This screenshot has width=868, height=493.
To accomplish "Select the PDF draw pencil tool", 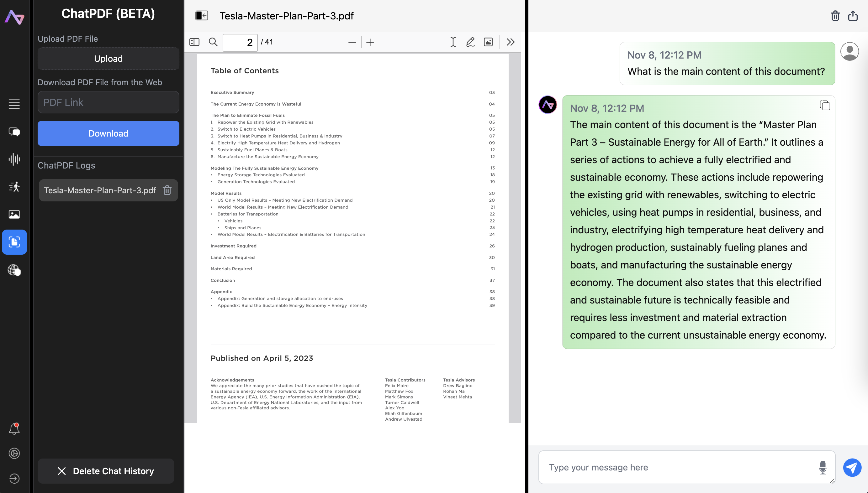I will coord(470,42).
